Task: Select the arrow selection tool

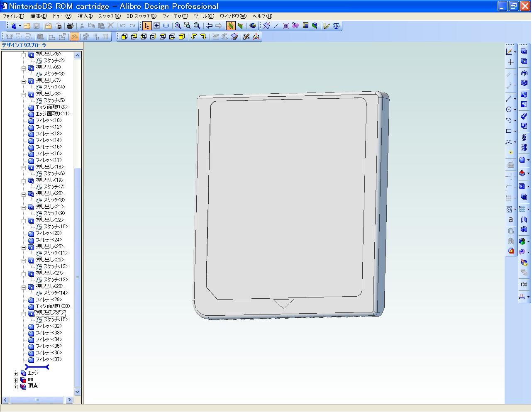Action: tap(146, 25)
